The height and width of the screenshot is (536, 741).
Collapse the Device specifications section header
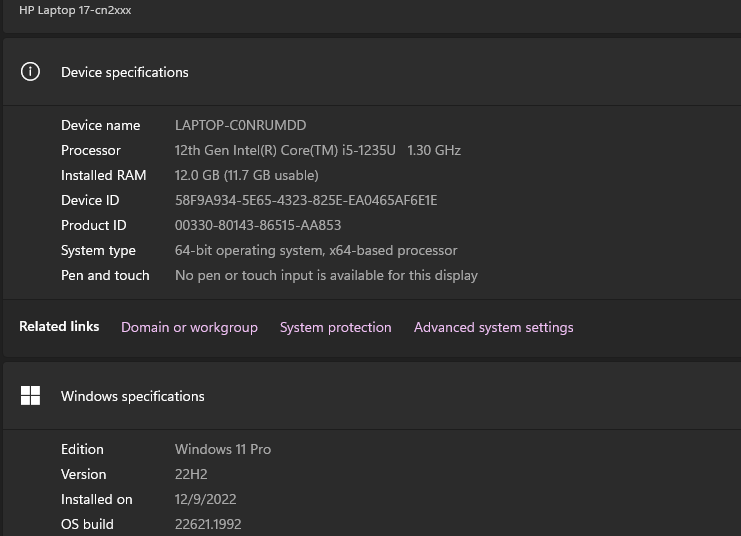(370, 72)
